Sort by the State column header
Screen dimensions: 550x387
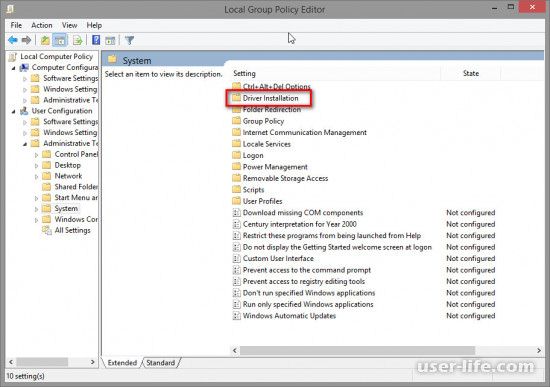[471, 73]
